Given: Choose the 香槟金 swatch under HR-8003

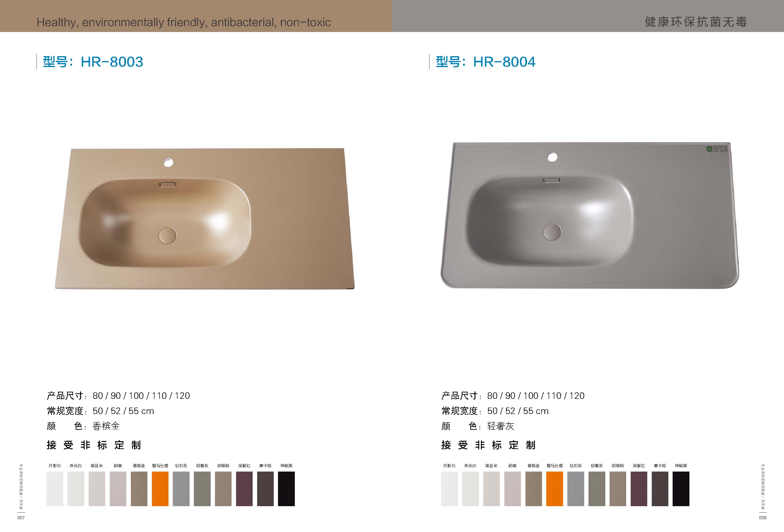Looking at the screenshot, I should coord(139,488).
